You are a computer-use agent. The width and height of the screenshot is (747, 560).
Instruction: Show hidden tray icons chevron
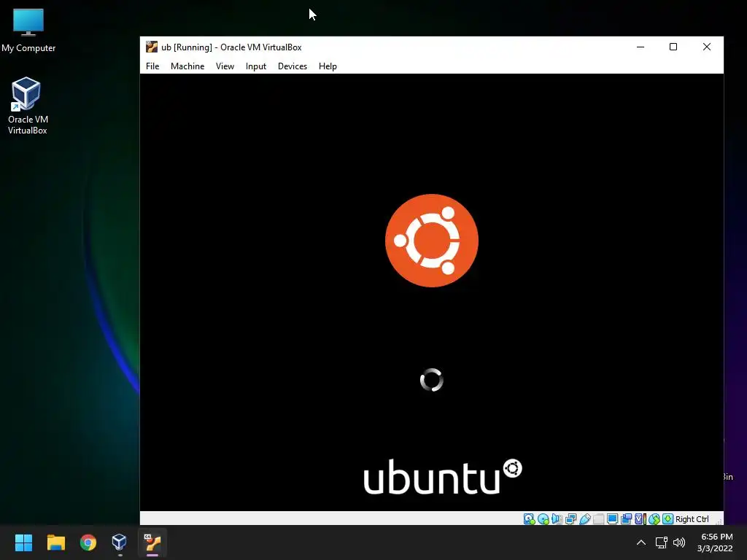(x=641, y=542)
